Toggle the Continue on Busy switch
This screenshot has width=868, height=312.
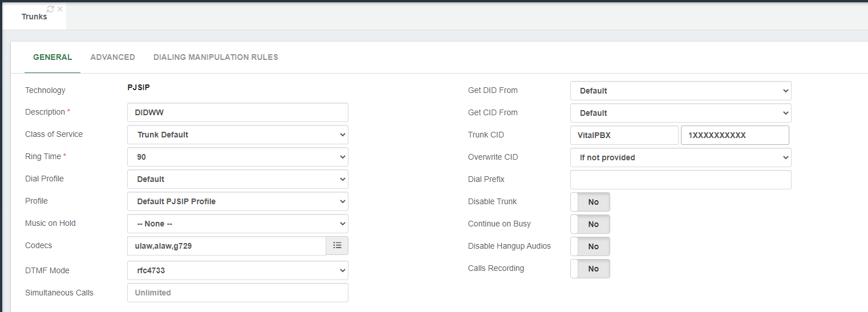[590, 224]
